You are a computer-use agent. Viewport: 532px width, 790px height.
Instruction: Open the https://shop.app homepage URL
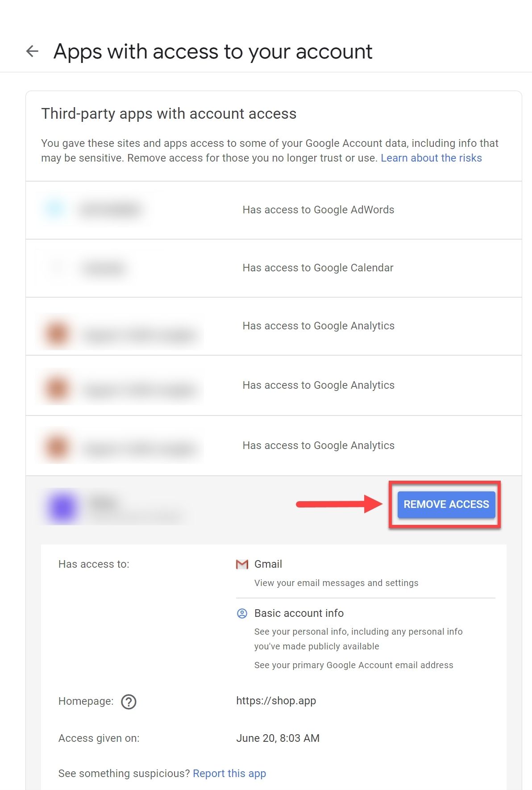276,701
